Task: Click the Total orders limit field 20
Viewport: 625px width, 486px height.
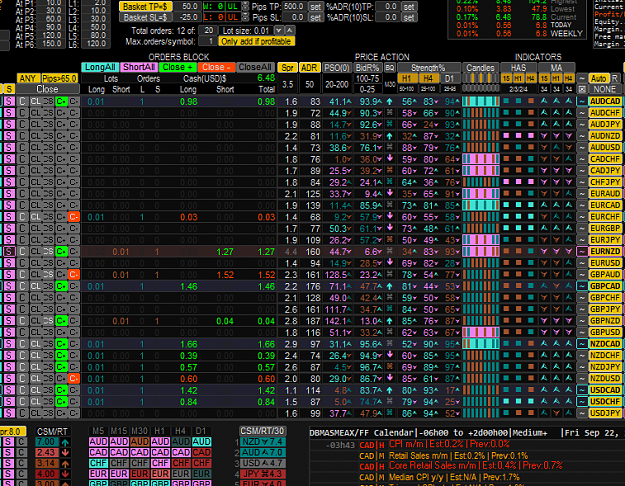Action: [x=208, y=30]
